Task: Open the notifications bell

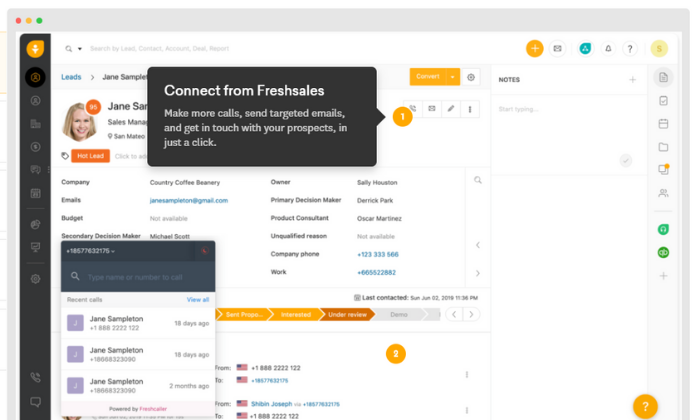Action: click(x=607, y=48)
